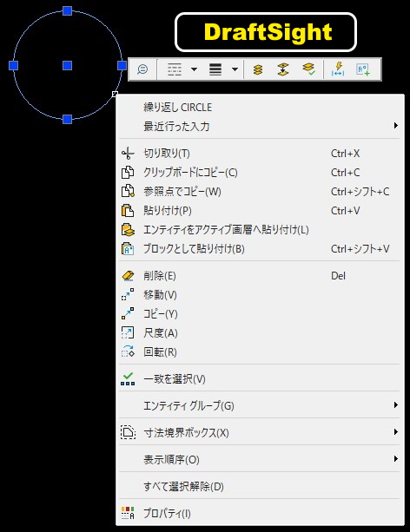Click the Ctrl+V shortcut text
Image resolution: width=410 pixels, height=532 pixels.
point(345,211)
